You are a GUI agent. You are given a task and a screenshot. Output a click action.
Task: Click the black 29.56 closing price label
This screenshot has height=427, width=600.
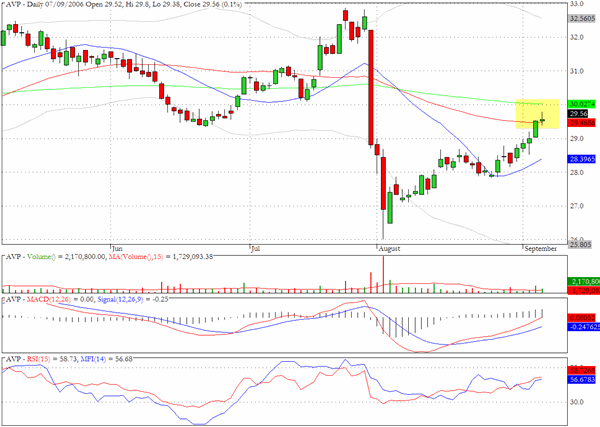pos(578,114)
